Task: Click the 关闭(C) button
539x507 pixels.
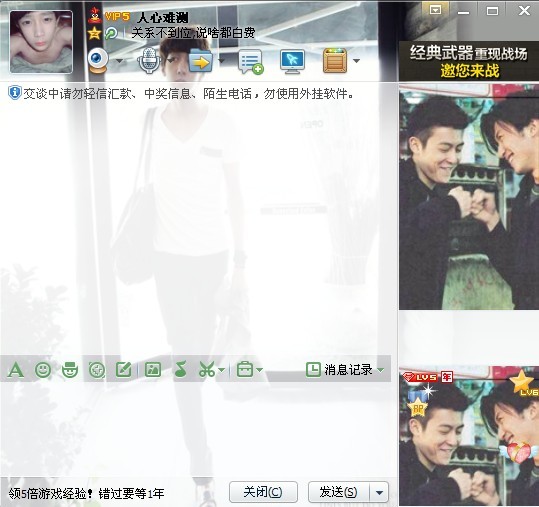Action: point(263,492)
